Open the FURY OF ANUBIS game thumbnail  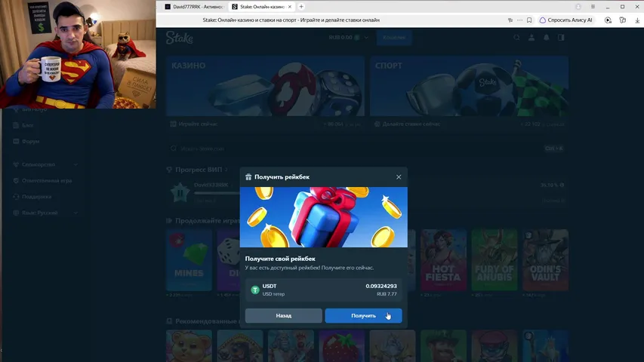tap(495, 260)
